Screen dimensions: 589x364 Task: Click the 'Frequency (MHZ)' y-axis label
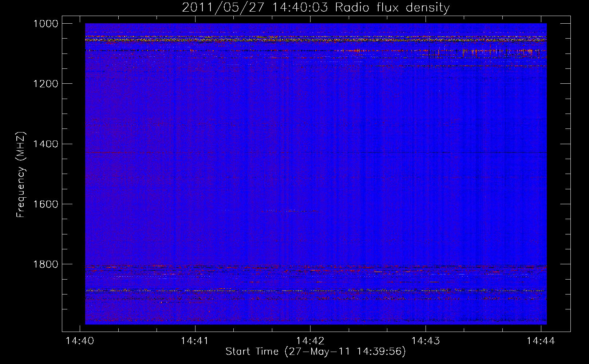[x=21, y=175]
